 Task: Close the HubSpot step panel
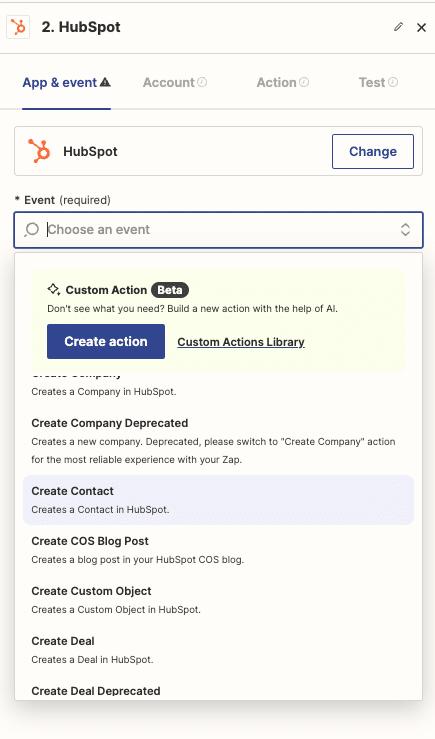(421, 27)
